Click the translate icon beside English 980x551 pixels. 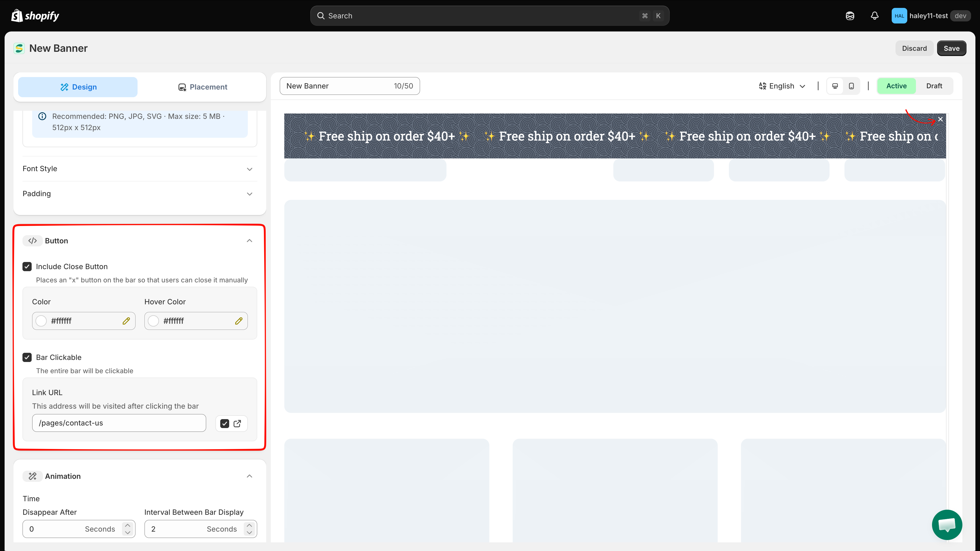pos(762,86)
